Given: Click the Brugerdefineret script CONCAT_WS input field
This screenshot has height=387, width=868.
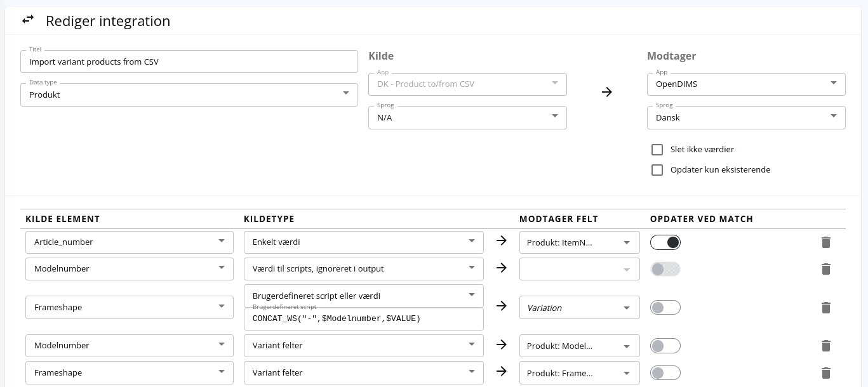Looking at the screenshot, I should pyautogui.click(x=364, y=318).
